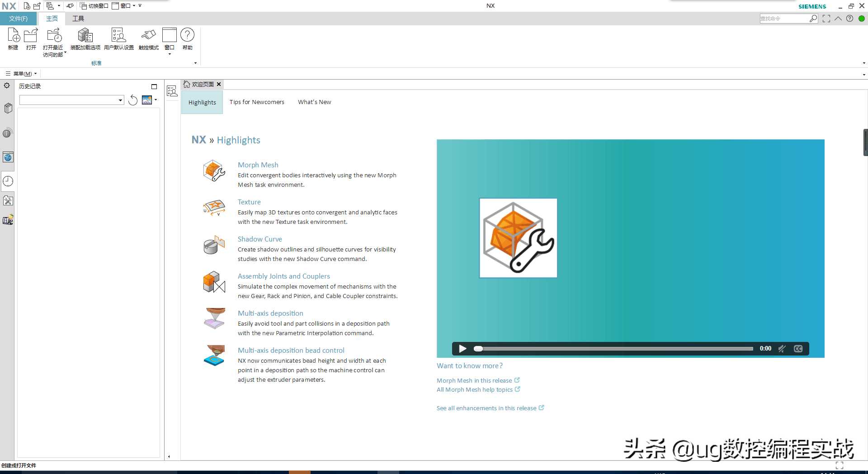Image resolution: width=868 pixels, height=474 pixels.
Task: Open Assembly Joints and Couplers link
Action: coord(284,276)
